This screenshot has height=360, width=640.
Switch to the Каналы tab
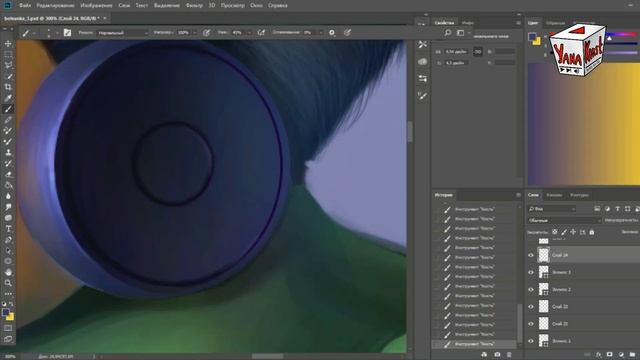tap(554, 195)
